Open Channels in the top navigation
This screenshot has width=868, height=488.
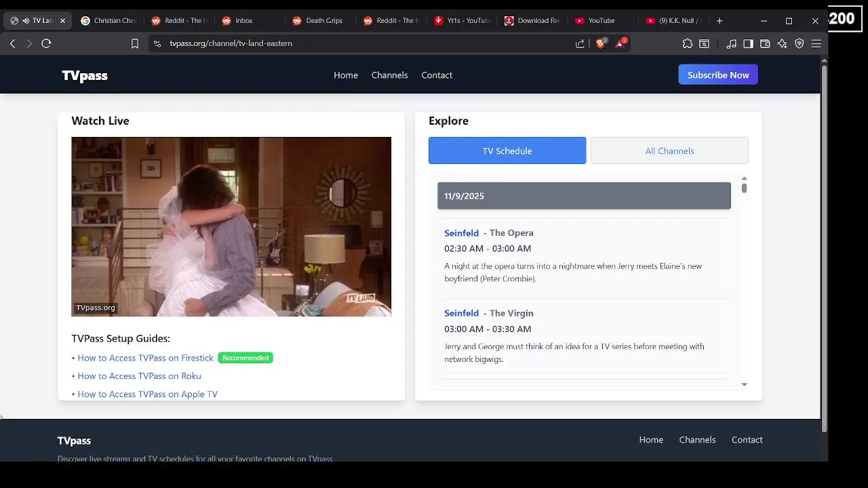click(x=389, y=75)
